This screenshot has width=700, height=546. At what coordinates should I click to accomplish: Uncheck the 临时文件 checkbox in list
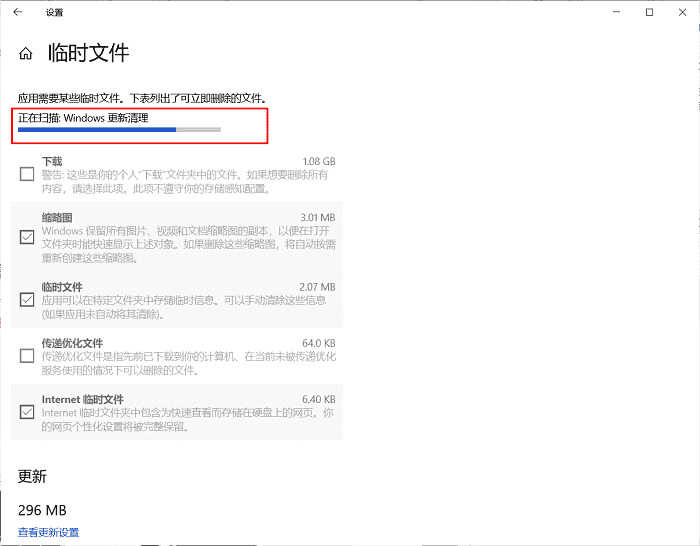point(27,299)
